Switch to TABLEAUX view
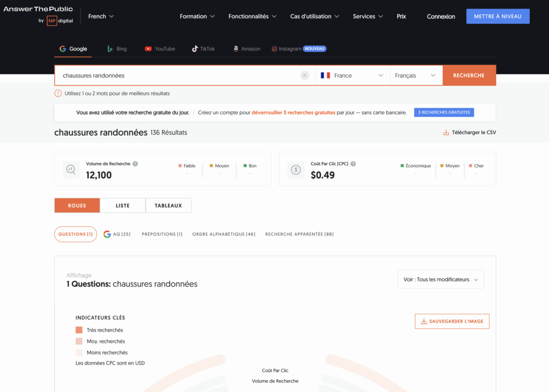549x392 pixels. pyautogui.click(x=168, y=205)
